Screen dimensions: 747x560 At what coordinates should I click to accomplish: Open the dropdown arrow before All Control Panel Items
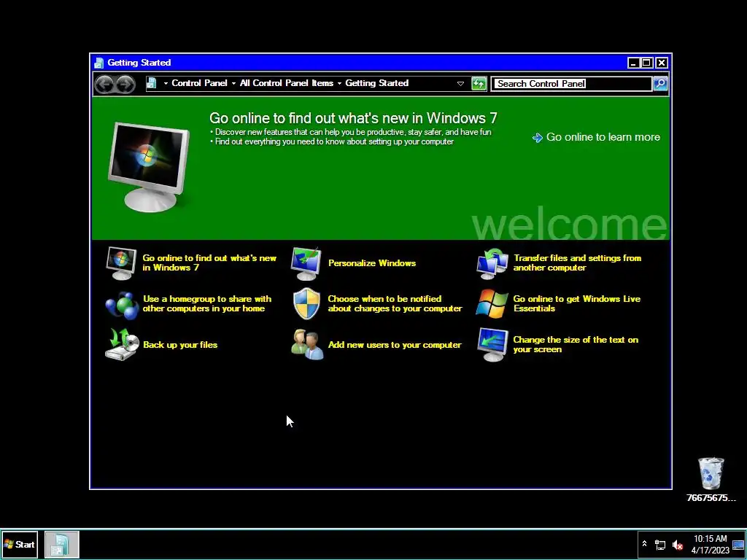pos(233,83)
